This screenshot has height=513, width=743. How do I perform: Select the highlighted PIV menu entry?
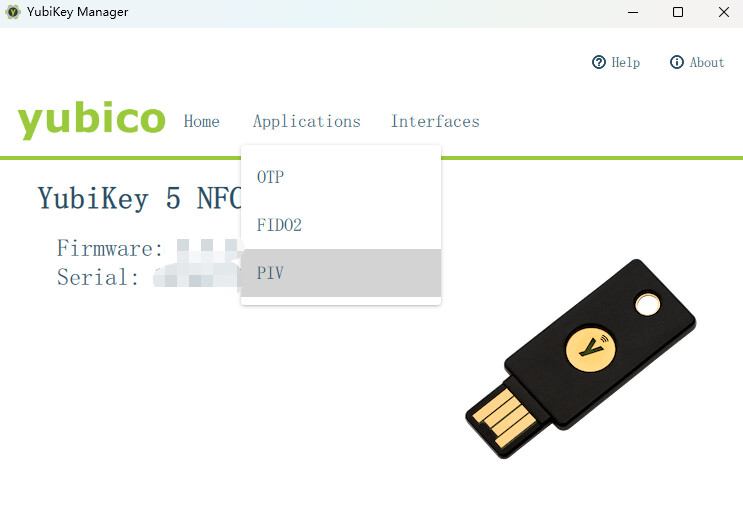coord(341,273)
